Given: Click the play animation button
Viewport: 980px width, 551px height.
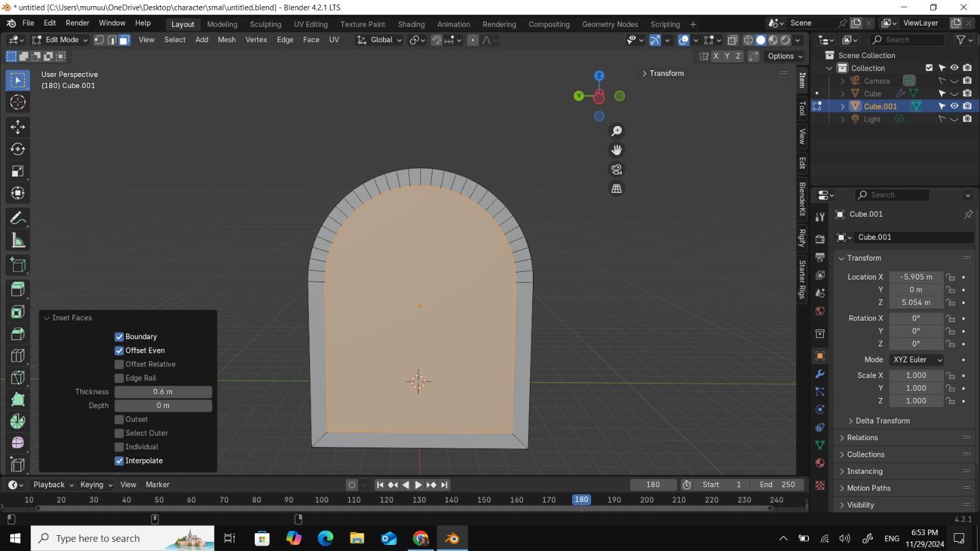Looking at the screenshot, I should click(418, 485).
